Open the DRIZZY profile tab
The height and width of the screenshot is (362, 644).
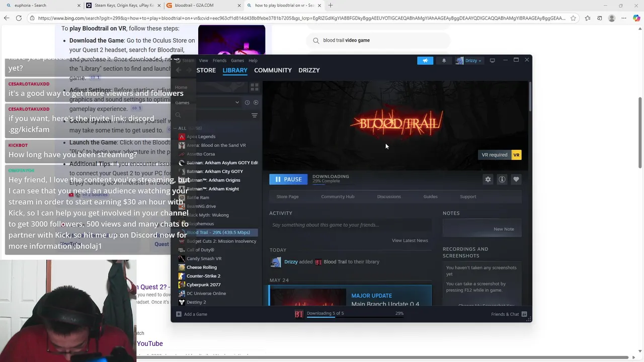(309, 70)
